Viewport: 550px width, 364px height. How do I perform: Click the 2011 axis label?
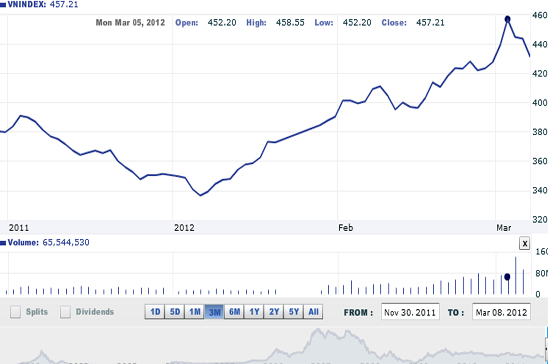pos(19,228)
